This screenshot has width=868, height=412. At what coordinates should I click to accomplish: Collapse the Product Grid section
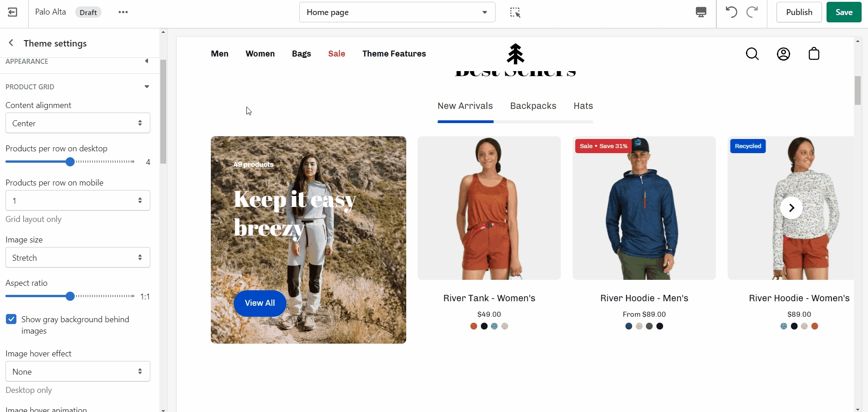(x=147, y=87)
